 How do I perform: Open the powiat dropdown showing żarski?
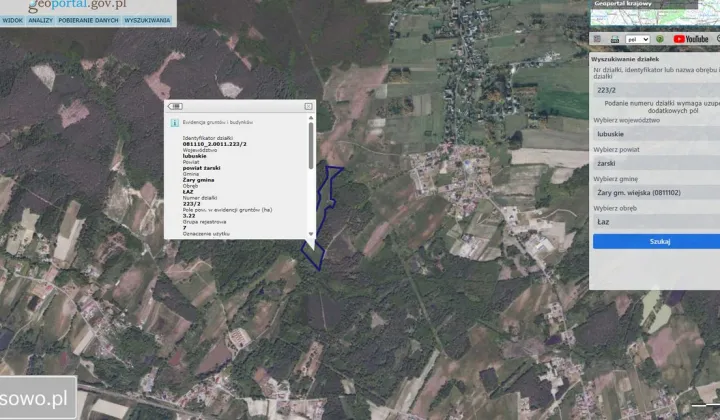click(657, 163)
